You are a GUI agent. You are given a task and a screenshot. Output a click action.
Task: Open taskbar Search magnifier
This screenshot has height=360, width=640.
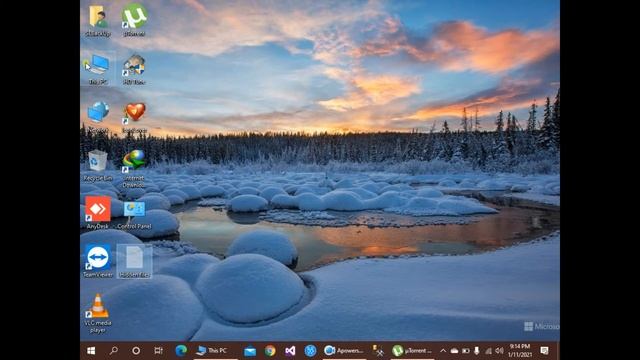pyautogui.click(x=114, y=351)
